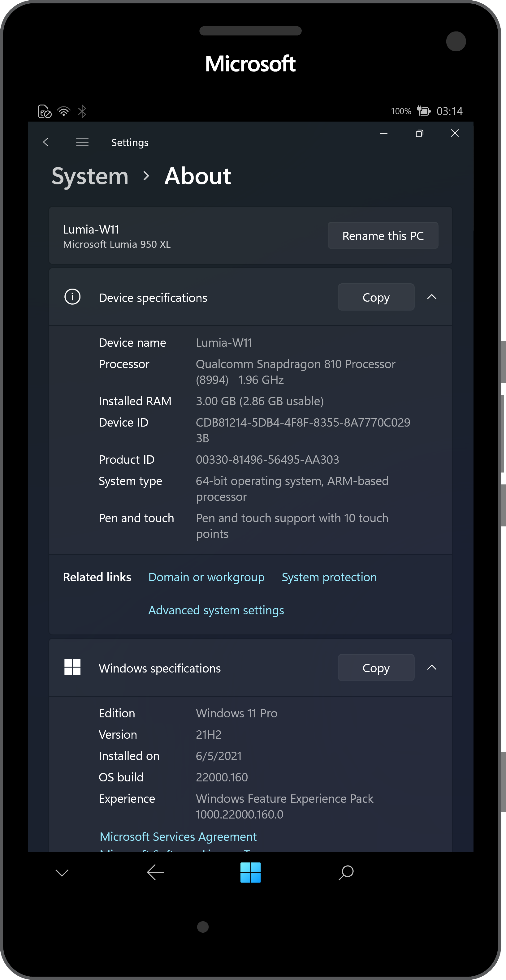
Task: Hide the navigation bar with down chevron
Action: [x=62, y=873]
